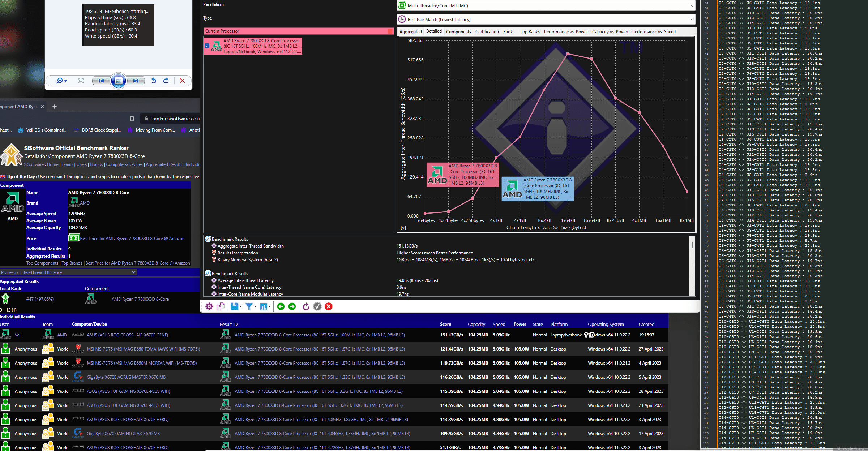Image resolution: width=868 pixels, height=451 pixels.
Task: Open the Computers/Devices navigation link
Action: tap(124, 164)
